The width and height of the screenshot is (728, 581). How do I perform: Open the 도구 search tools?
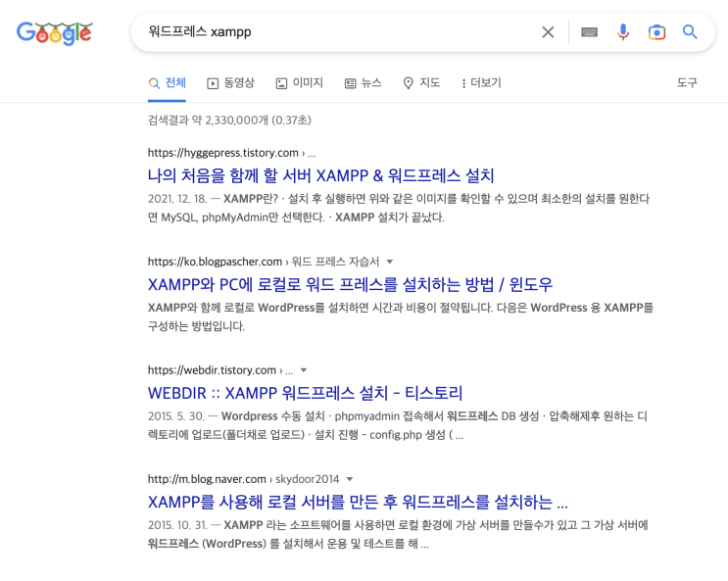(687, 82)
